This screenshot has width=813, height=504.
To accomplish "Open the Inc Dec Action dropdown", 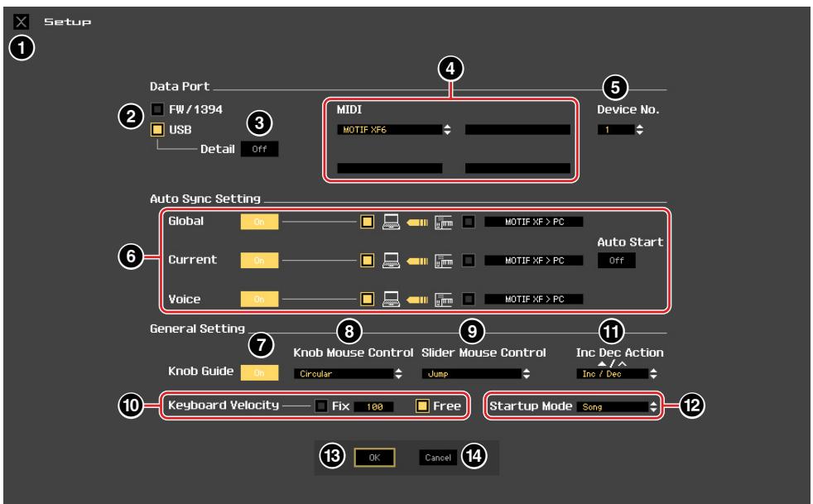I will point(613,374).
